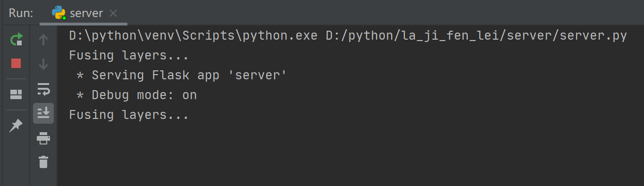Print the console output
The height and width of the screenshot is (186, 644).
[43, 138]
